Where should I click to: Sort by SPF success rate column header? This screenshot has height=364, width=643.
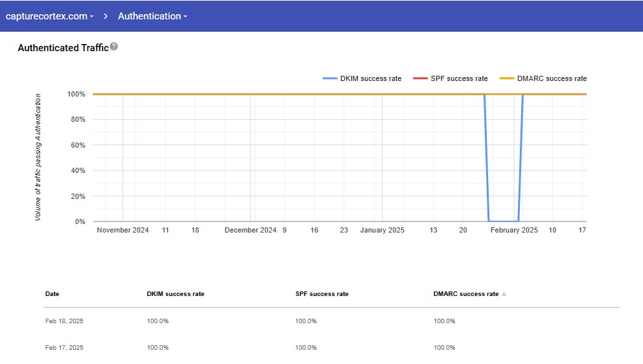(x=321, y=294)
